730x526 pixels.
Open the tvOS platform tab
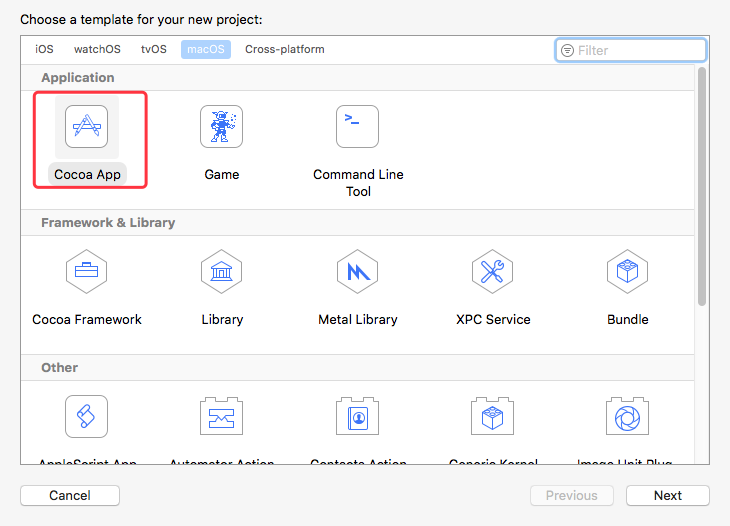click(x=153, y=49)
